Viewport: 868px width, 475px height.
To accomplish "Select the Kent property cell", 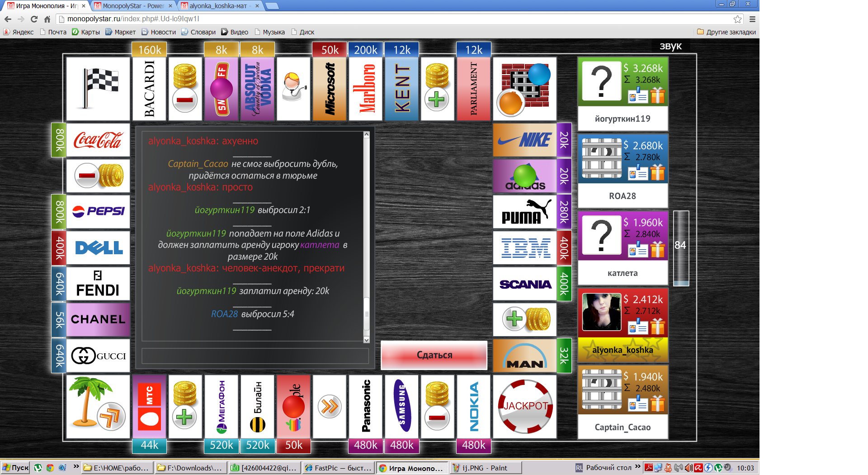I will pyautogui.click(x=401, y=89).
